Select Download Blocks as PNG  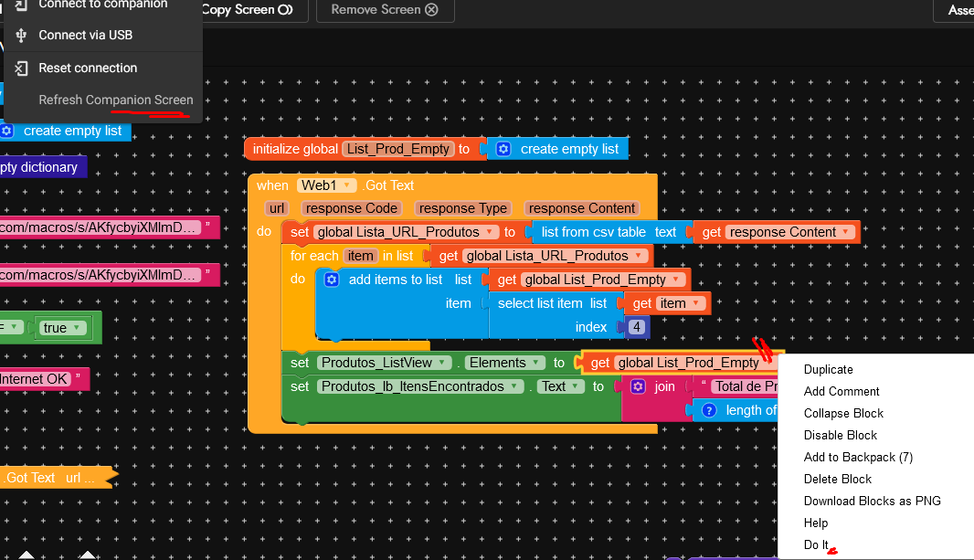(x=873, y=501)
